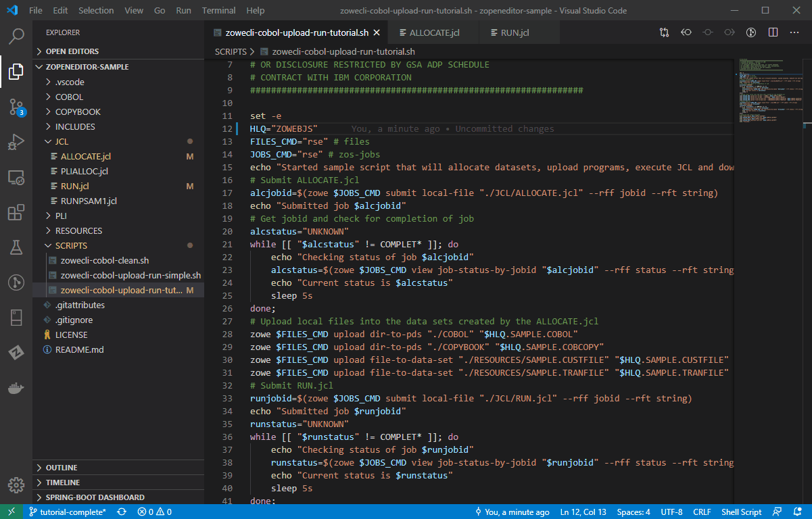Open the Terminal menu
This screenshot has width=812, height=519.
coord(218,10)
